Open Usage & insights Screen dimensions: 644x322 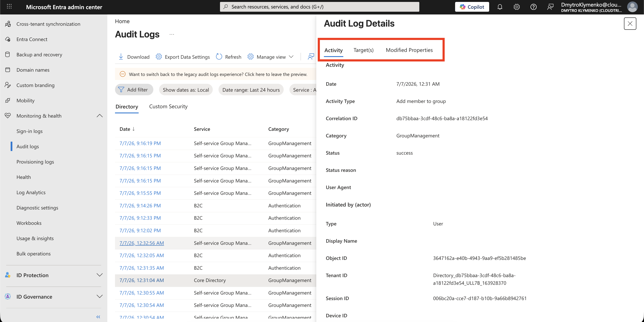pyautogui.click(x=35, y=238)
